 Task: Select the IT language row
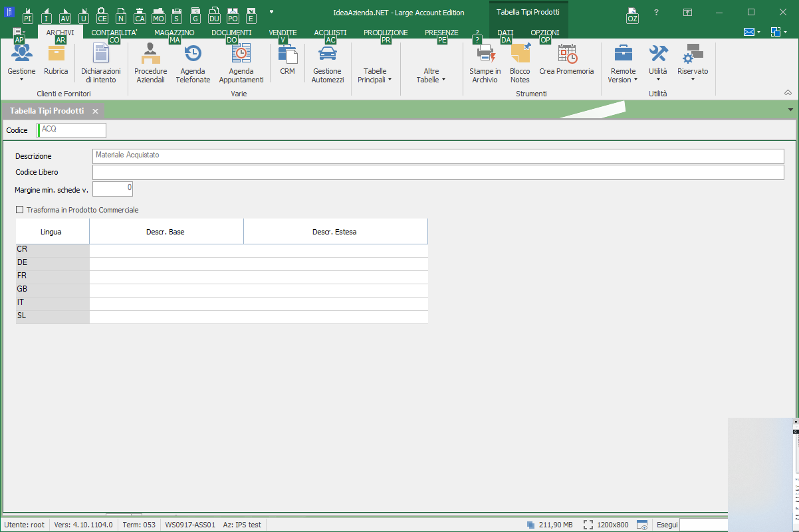tap(222, 304)
